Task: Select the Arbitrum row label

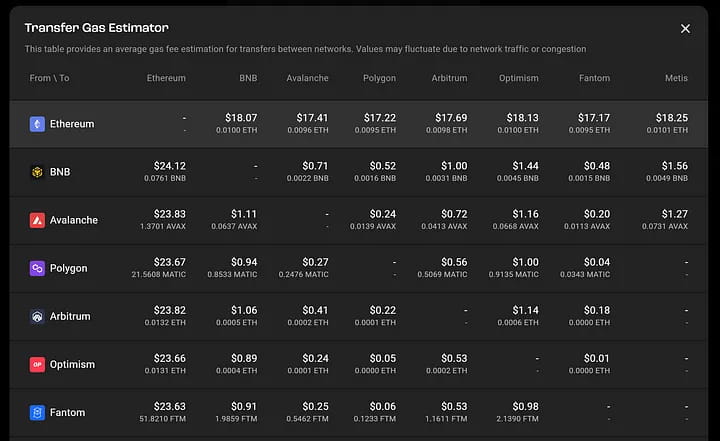Action: click(x=70, y=316)
